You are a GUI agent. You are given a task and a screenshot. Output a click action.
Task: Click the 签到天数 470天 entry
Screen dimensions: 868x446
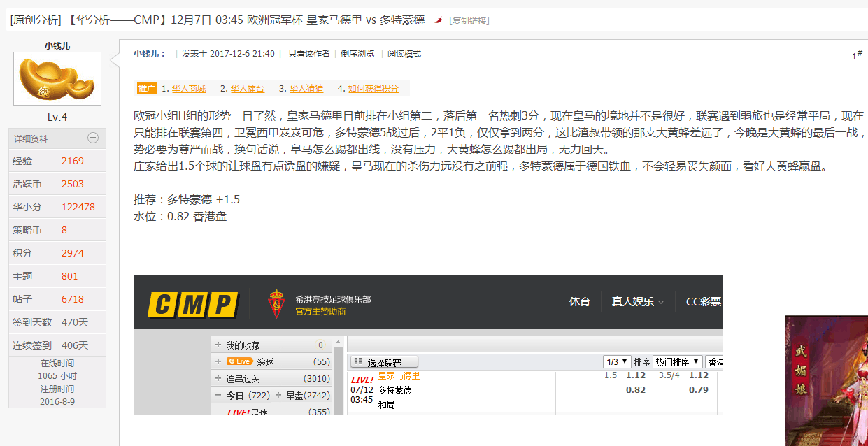pyautogui.click(x=57, y=322)
